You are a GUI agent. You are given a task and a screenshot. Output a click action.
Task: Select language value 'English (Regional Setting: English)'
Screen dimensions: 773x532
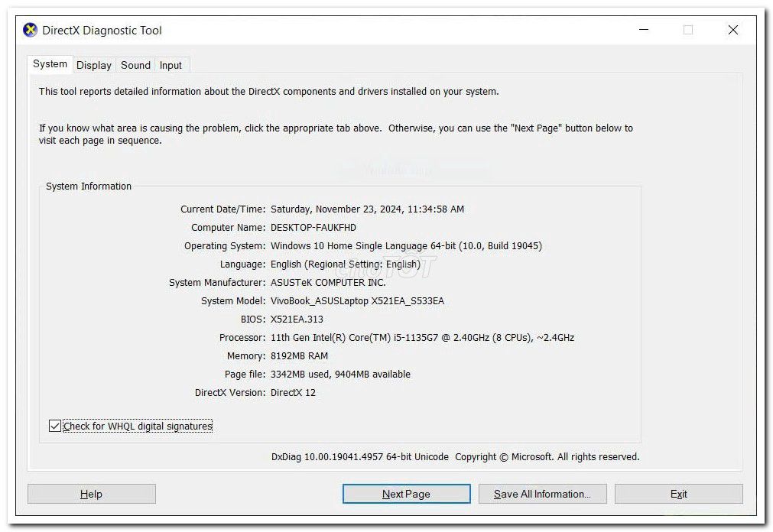[346, 264]
